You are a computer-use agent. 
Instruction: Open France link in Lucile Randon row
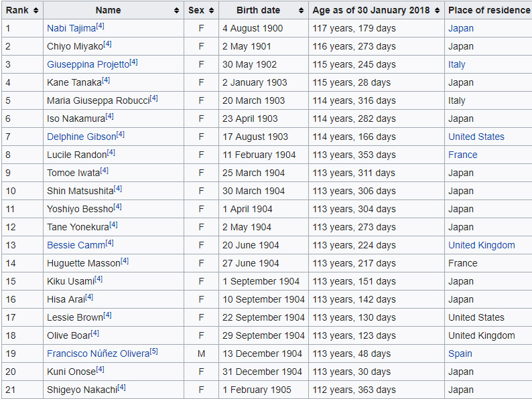[463, 155]
